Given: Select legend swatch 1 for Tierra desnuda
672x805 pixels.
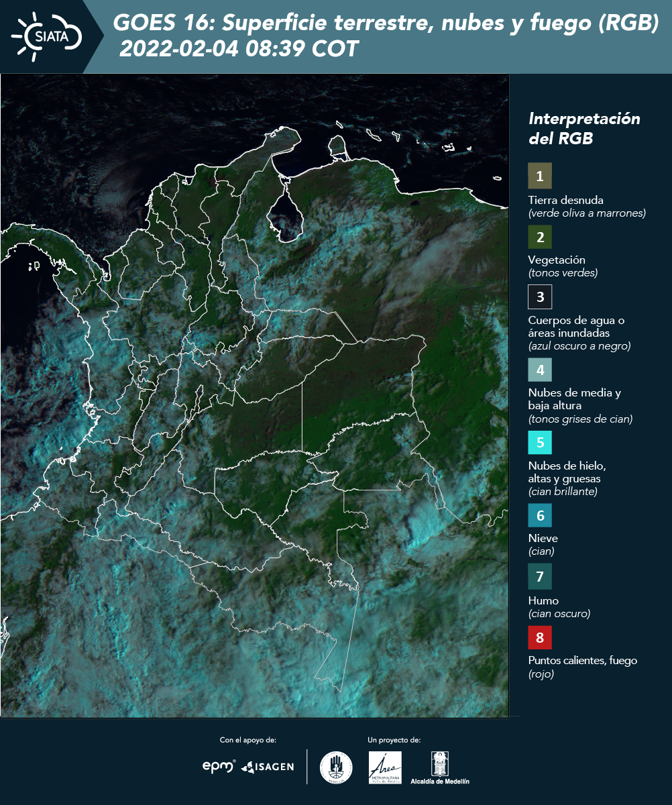Looking at the screenshot, I should (540, 176).
